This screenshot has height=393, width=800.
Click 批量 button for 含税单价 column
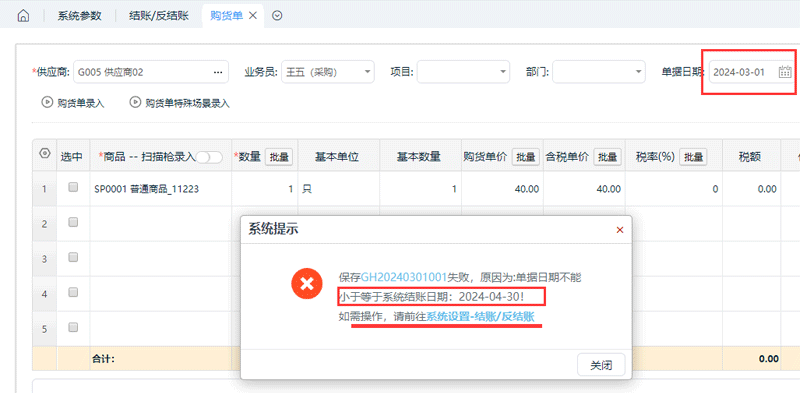(607, 157)
